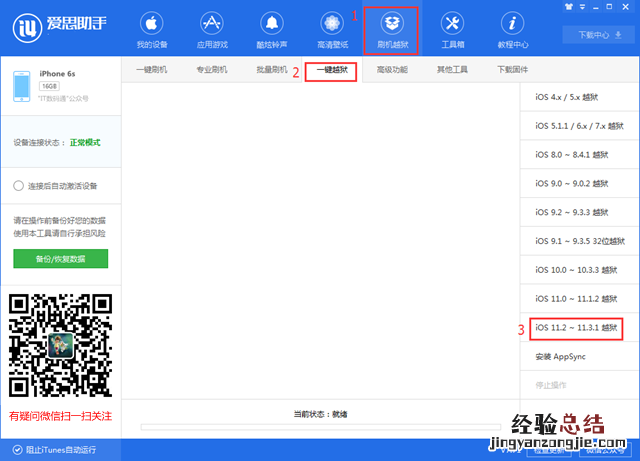Open the 下载中心 download center
The height and width of the screenshot is (461, 640).
(600, 35)
